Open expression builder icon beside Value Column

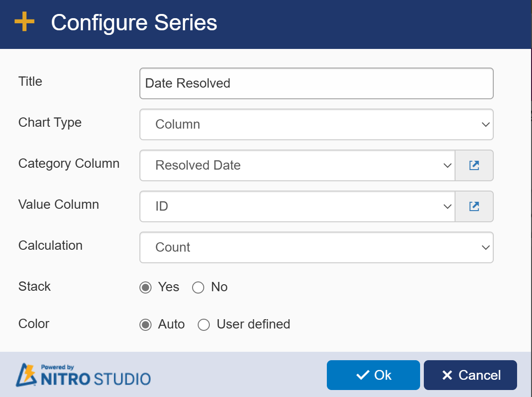(474, 206)
